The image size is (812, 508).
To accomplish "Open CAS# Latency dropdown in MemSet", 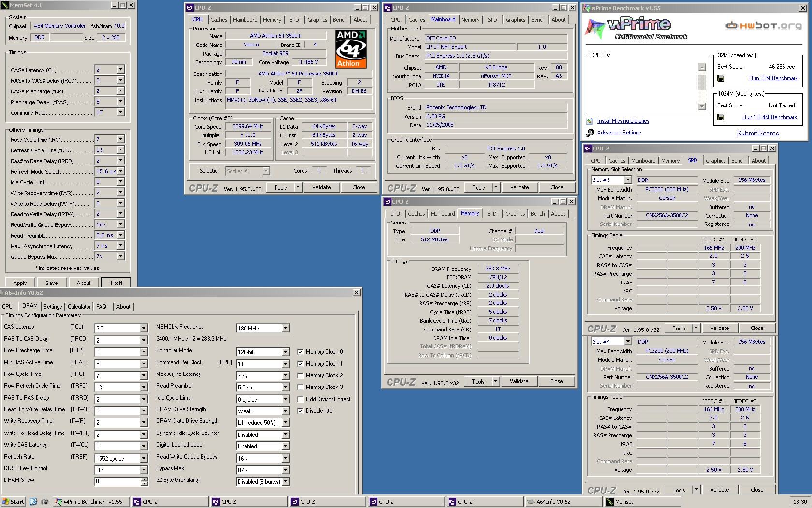I will (x=120, y=70).
